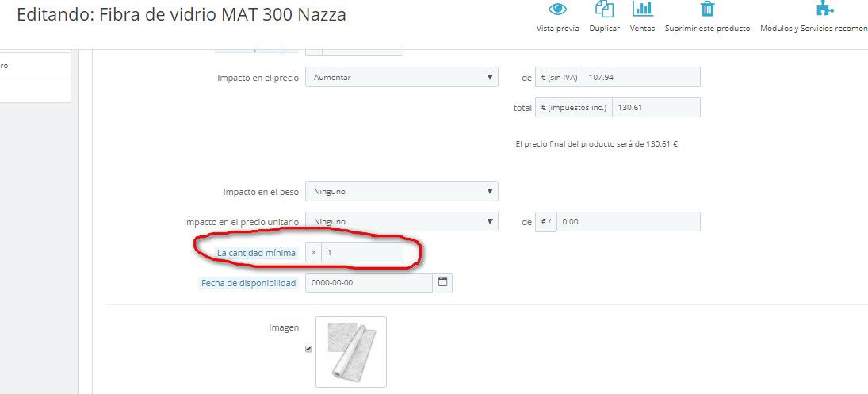
Task: Click the Duplicar label
Action: coord(605,29)
